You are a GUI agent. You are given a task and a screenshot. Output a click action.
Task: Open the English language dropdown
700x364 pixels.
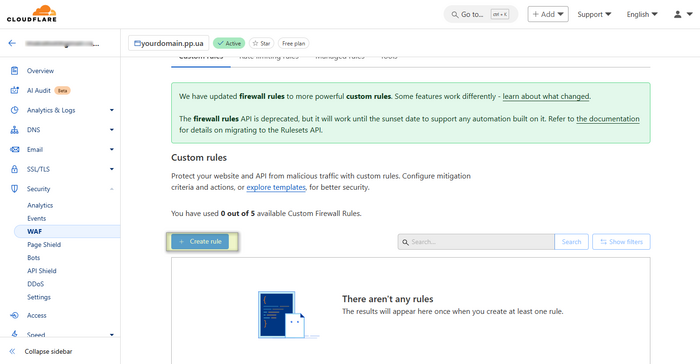(x=642, y=14)
